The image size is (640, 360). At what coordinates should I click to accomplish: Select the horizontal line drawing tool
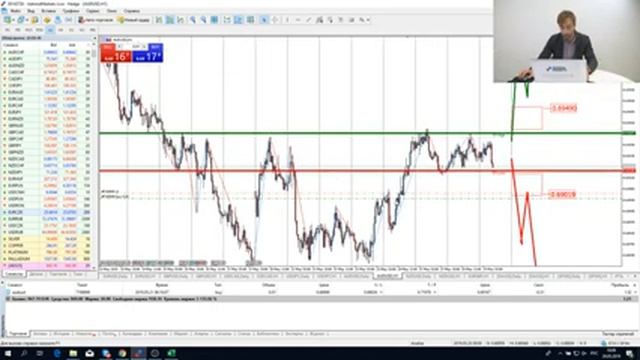click(298, 20)
